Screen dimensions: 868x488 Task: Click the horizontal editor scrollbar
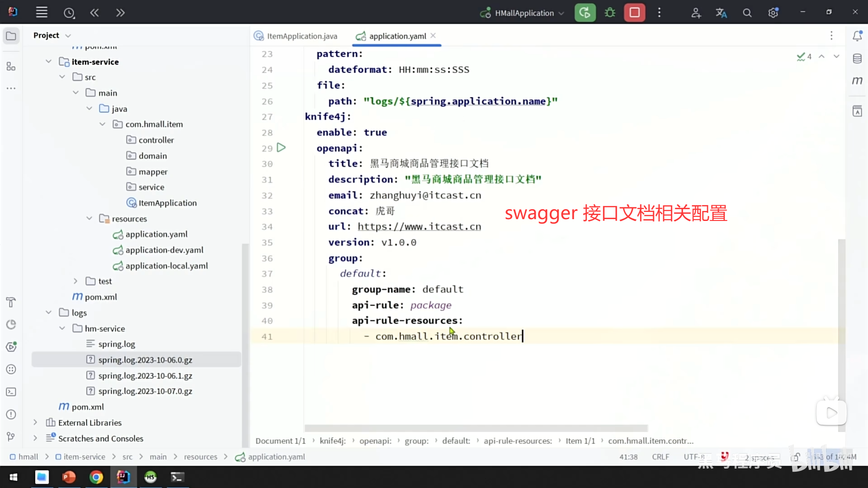coord(476,428)
